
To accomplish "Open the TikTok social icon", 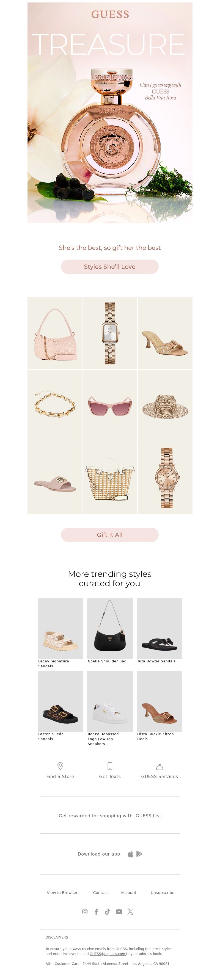I will (107, 911).
